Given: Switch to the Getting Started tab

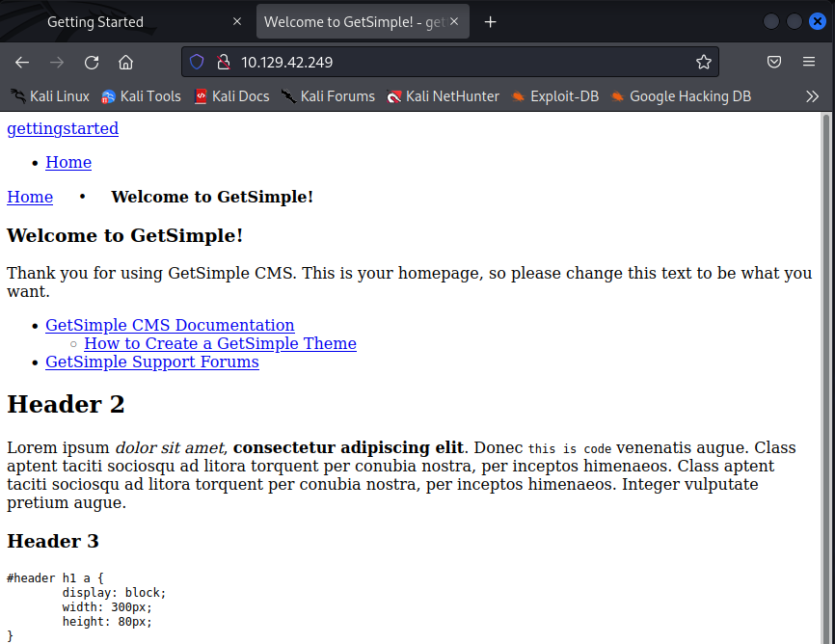Looking at the screenshot, I should click(126, 22).
